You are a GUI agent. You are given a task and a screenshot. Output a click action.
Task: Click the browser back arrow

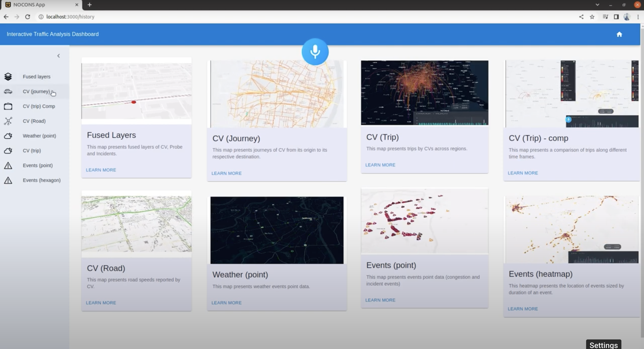pyautogui.click(x=6, y=17)
